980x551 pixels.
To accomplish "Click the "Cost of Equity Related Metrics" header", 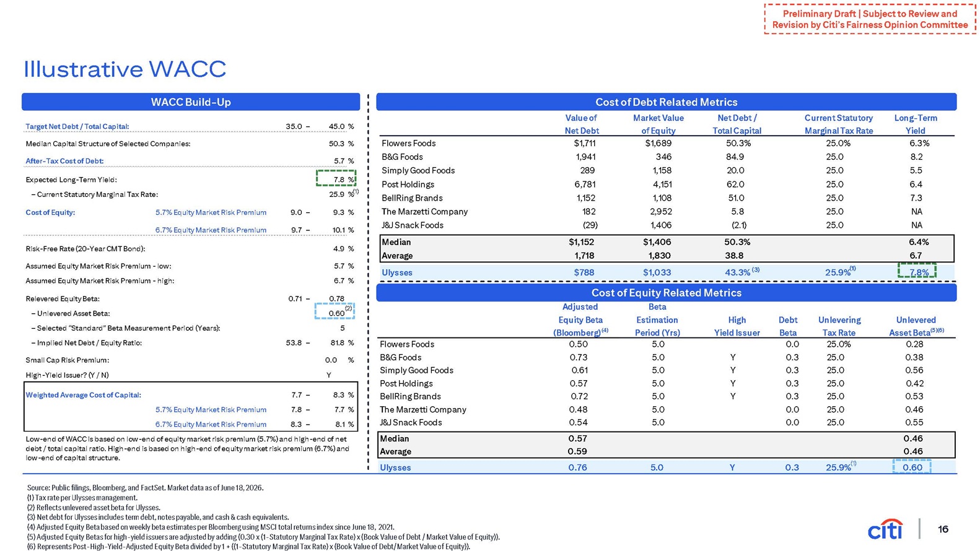I will (666, 293).
